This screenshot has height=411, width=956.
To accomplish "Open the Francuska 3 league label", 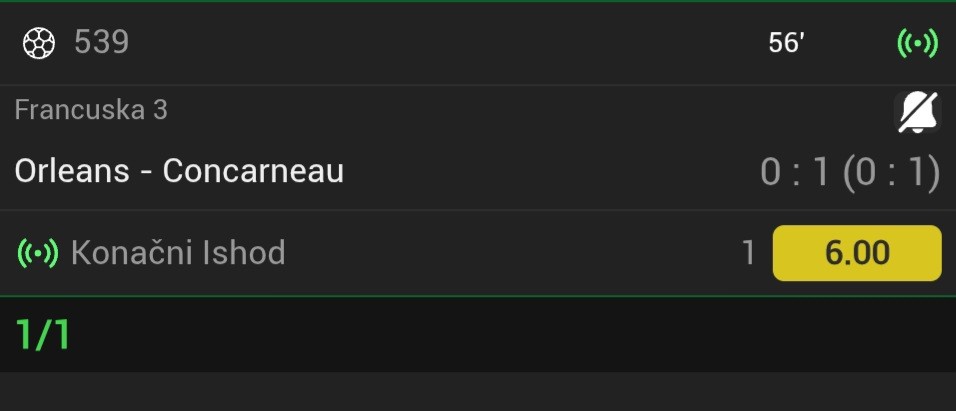I will click(91, 110).
